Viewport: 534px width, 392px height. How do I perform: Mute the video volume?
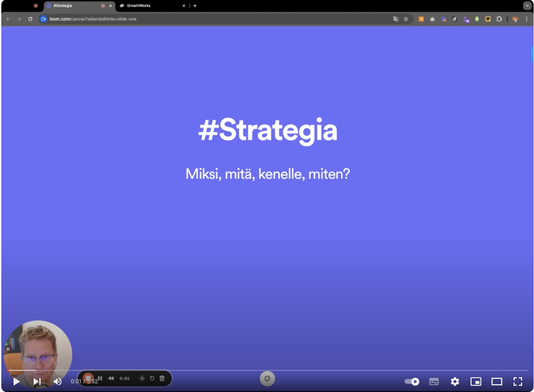point(58,382)
